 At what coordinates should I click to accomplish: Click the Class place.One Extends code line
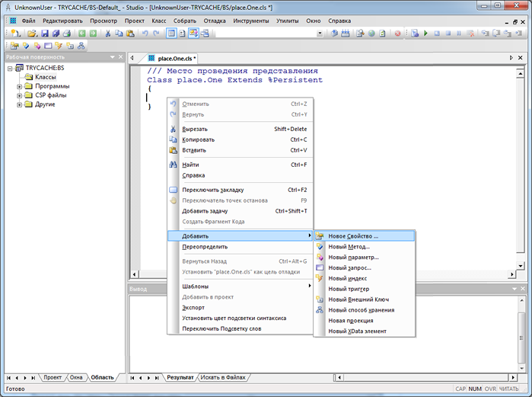(x=234, y=80)
